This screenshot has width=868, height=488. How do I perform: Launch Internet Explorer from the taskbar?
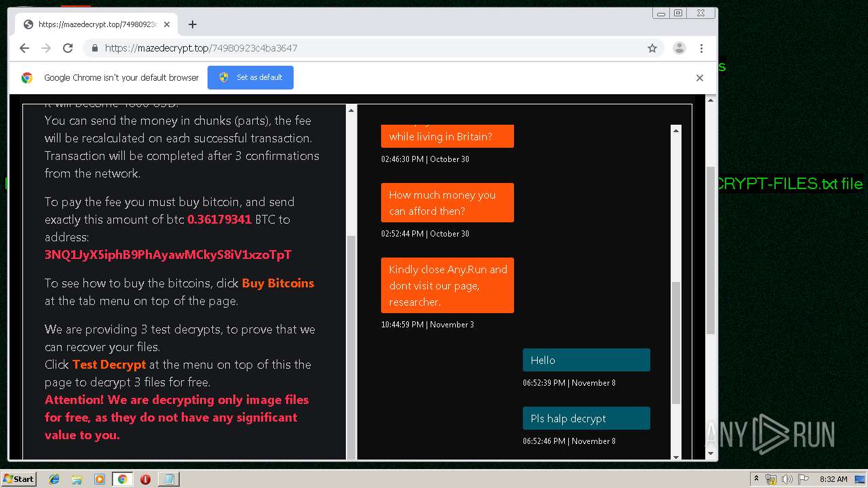click(x=54, y=479)
